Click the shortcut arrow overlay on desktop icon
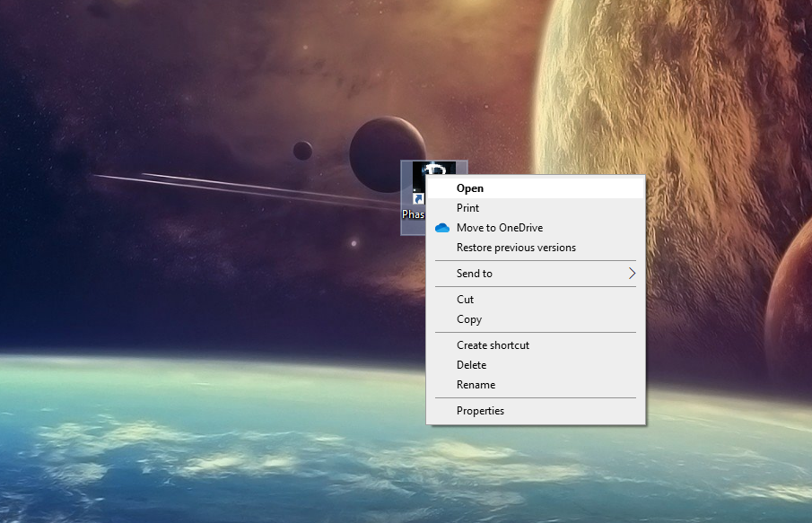The height and width of the screenshot is (523, 812). pyautogui.click(x=417, y=197)
